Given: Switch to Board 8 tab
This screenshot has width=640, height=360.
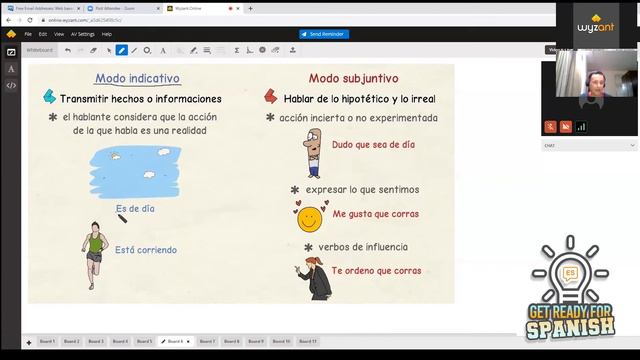Looking at the screenshot, I should click(232, 341).
